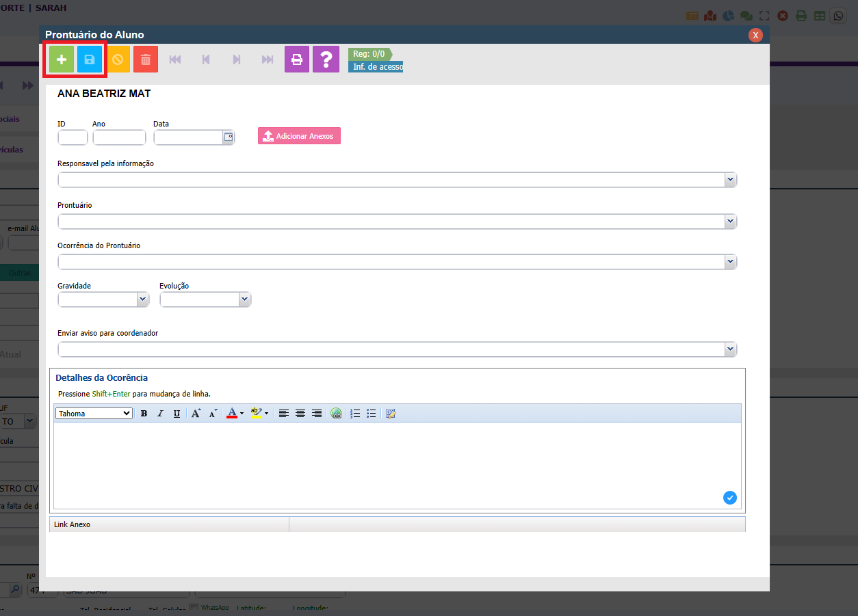
Task: Delete record using the red trash icon
Action: coord(146,59)
